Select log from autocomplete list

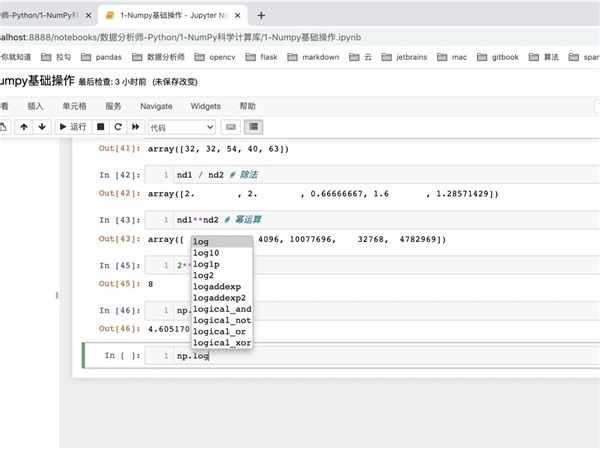[222, 242]
